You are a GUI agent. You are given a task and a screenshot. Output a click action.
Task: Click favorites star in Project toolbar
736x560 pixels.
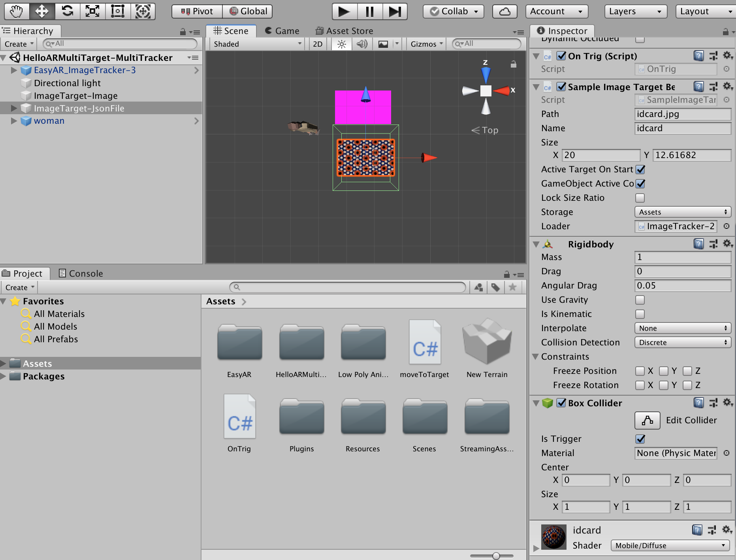pyautogui.click(x=512, y=287)
